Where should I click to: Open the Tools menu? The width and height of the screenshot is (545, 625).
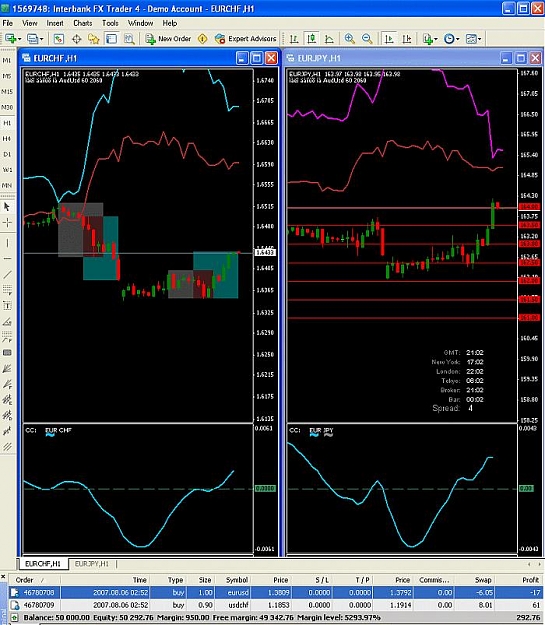tap(110, 23)
